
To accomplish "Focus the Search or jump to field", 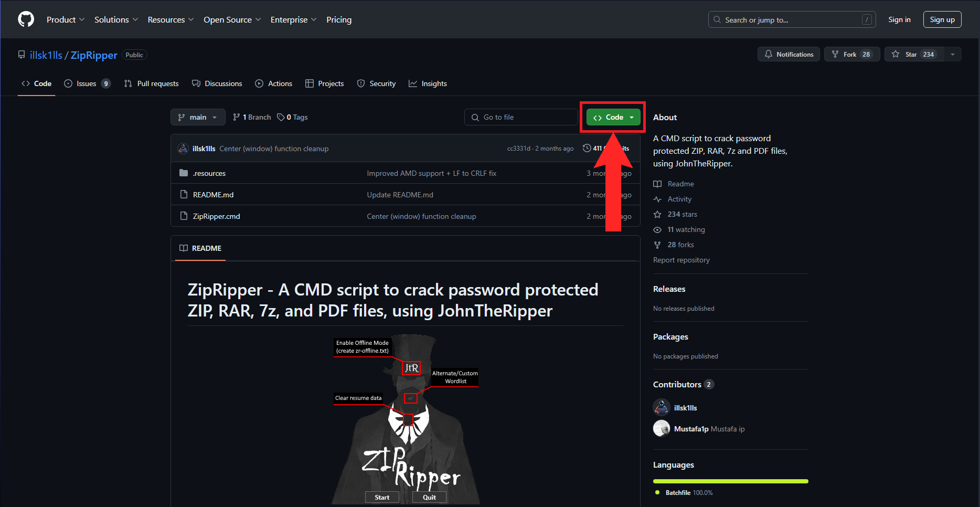I will pos(792,19).
